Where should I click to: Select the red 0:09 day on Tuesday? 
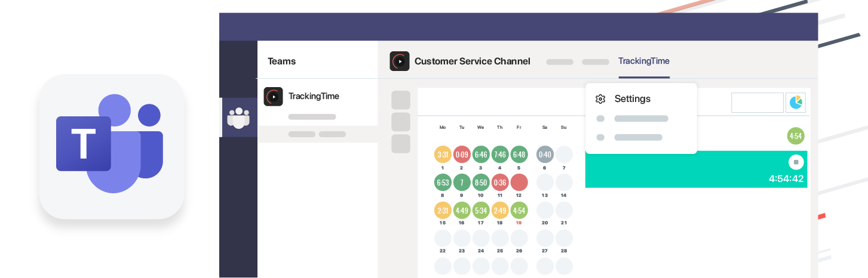click(462, 155)
